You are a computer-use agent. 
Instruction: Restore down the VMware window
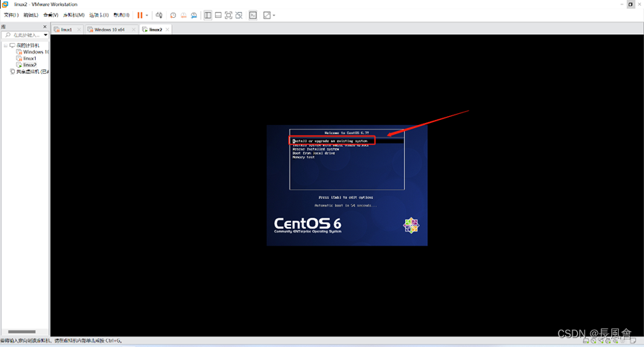pyautogui.click(x=631, y=4)
